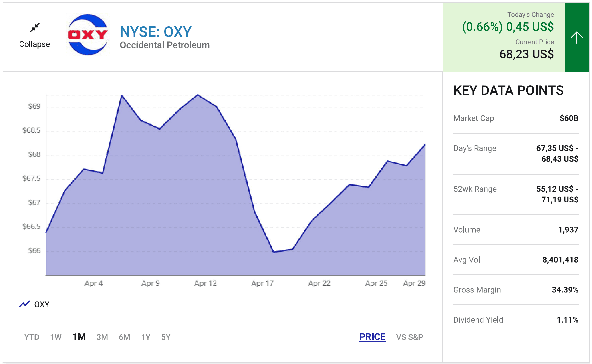This screenshot has width=592, height=364.
Task: Open the NYSE: OXY ticker heading
Action: click(x=156, y=32)
